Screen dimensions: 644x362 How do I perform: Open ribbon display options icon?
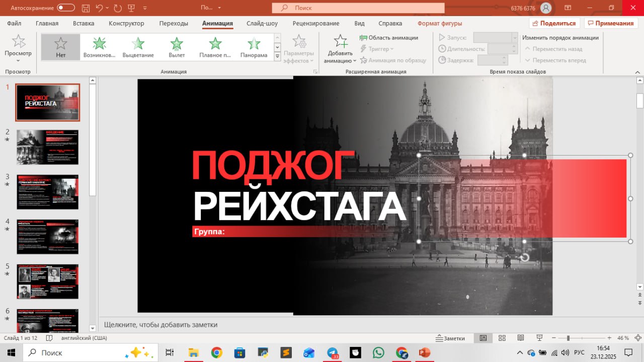point(568,8)
